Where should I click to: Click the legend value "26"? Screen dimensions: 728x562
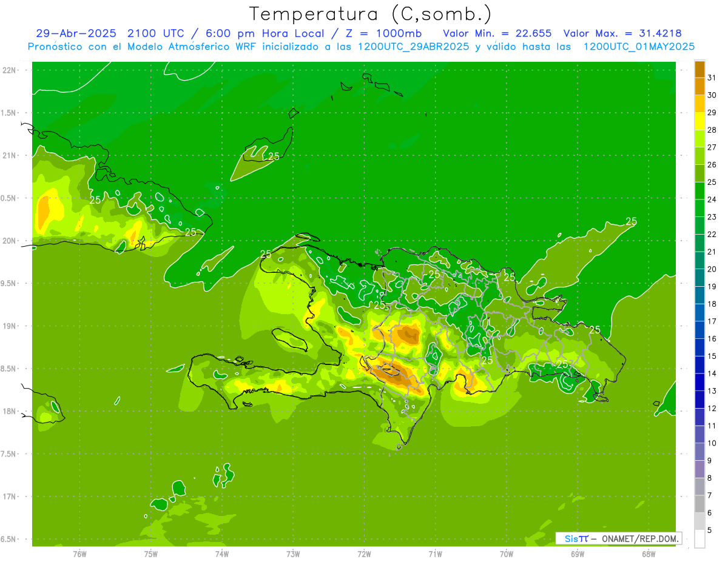(712, 165)
